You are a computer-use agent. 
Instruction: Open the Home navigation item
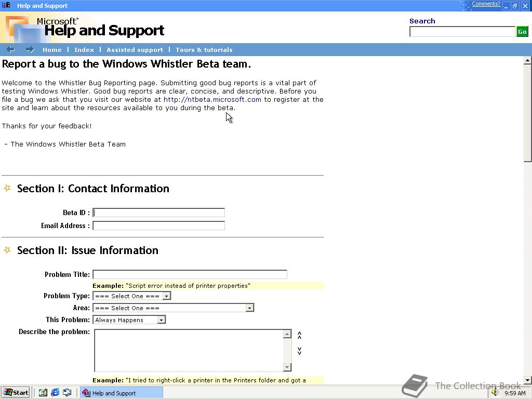[52, 50]
